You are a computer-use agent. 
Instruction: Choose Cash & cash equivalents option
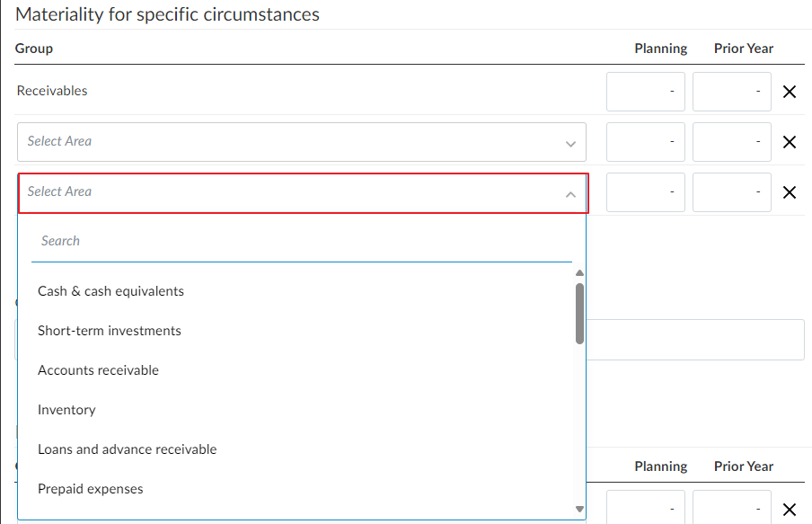110,291
